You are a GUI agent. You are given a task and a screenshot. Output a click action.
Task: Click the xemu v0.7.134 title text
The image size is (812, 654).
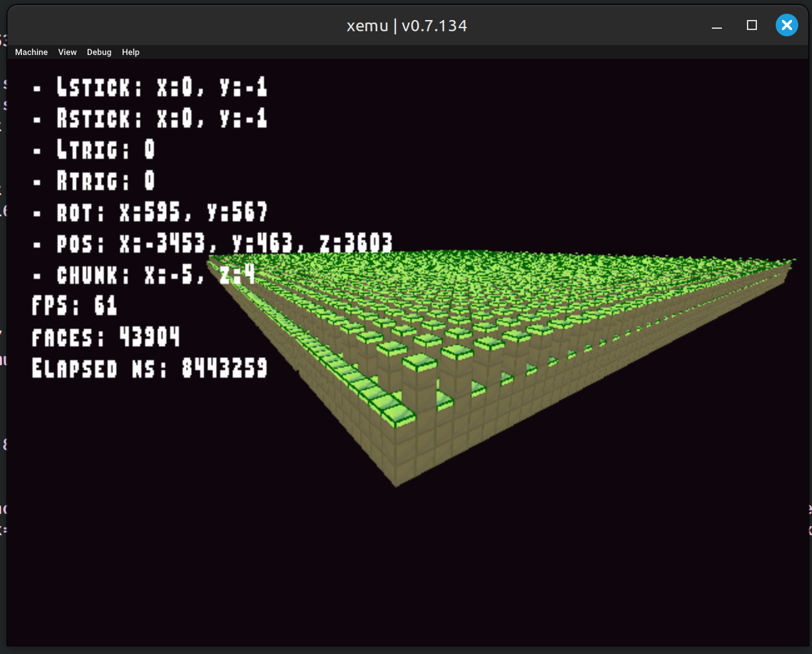tap(407, 26)
